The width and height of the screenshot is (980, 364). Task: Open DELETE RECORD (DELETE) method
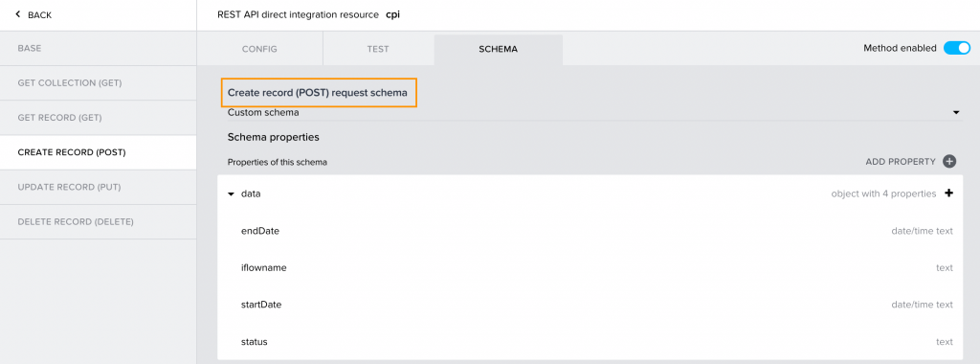click(x=99, y=222)
